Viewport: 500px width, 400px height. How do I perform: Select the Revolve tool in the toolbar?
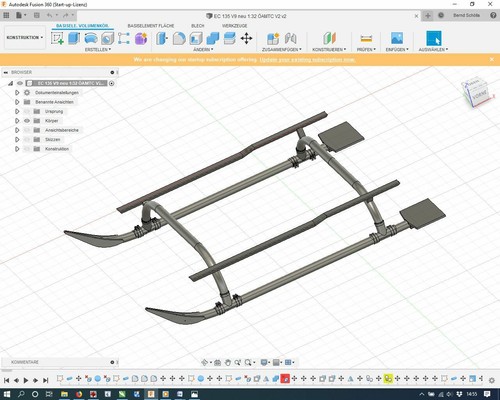click(x=91, y=38)
